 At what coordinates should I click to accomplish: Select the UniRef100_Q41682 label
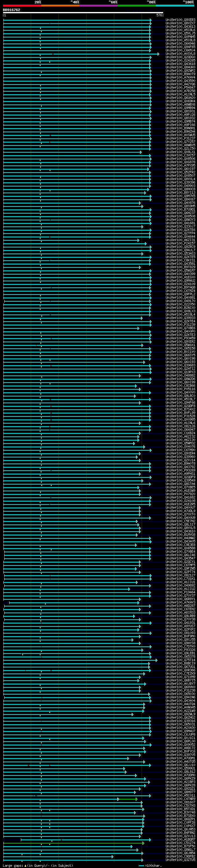(x=180, y=497)
